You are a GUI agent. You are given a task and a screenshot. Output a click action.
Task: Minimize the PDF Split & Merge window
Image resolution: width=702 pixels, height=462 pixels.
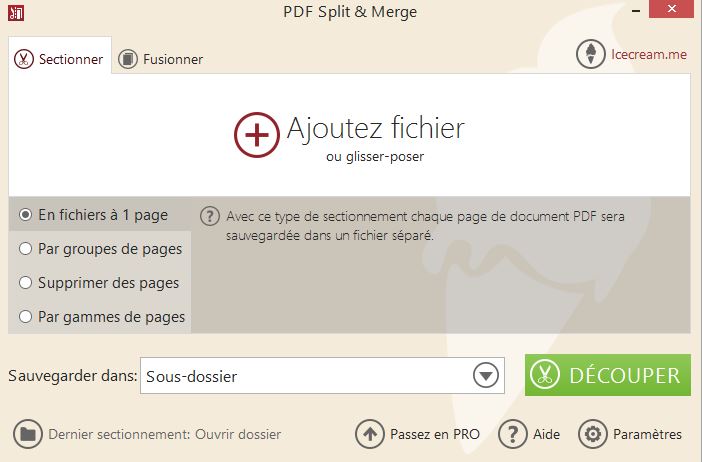click(636, 11)
